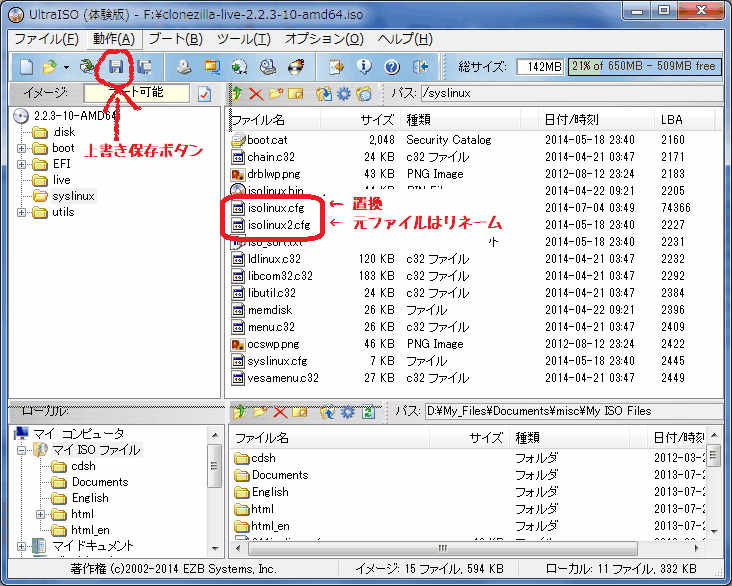Select the syslinux folder in image tree
The image size is (732, 586).
(74, 196)
